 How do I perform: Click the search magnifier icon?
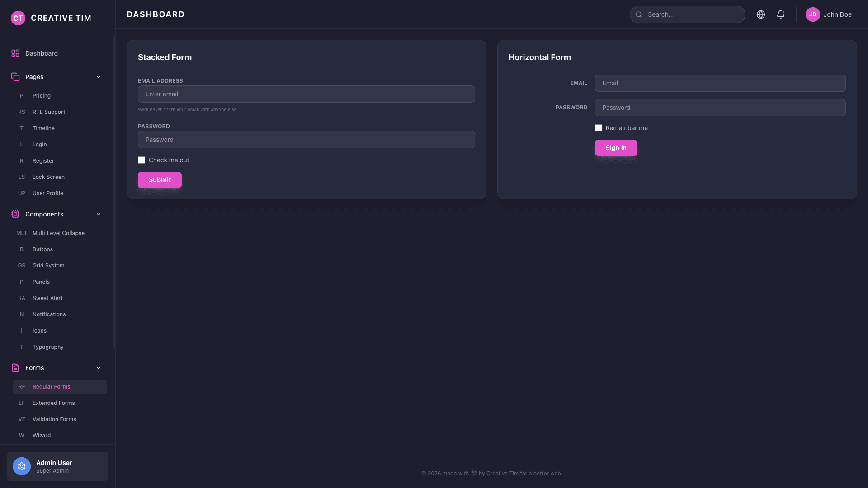tap(639, 14)
